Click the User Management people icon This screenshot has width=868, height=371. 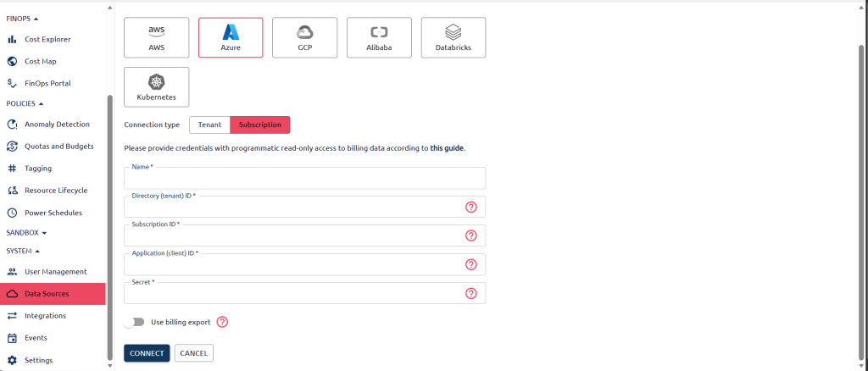click(x=12, y=272)
